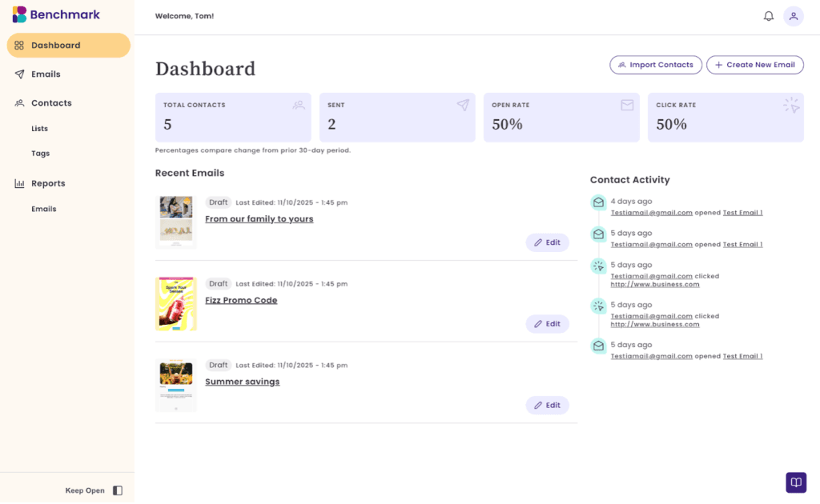The image size is (820, 504).
Task: Select Tags under Contacts
Action: tap(38, 153)
